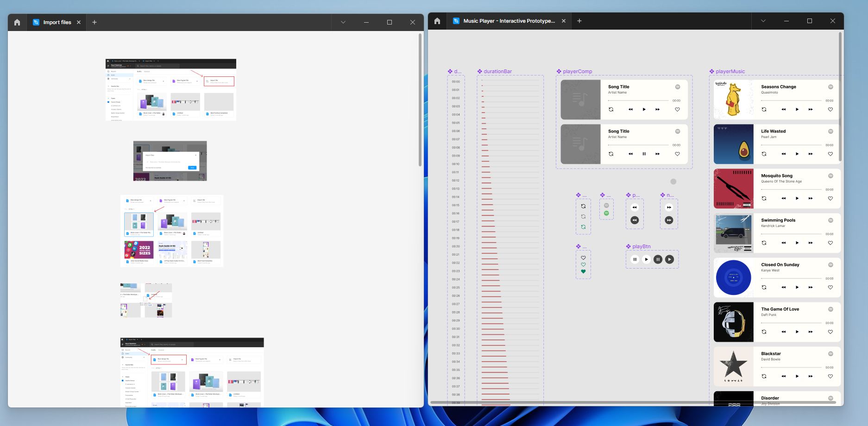Add new tab in Music Player window
Screen dimensions: 868x426
pos(579,21)
